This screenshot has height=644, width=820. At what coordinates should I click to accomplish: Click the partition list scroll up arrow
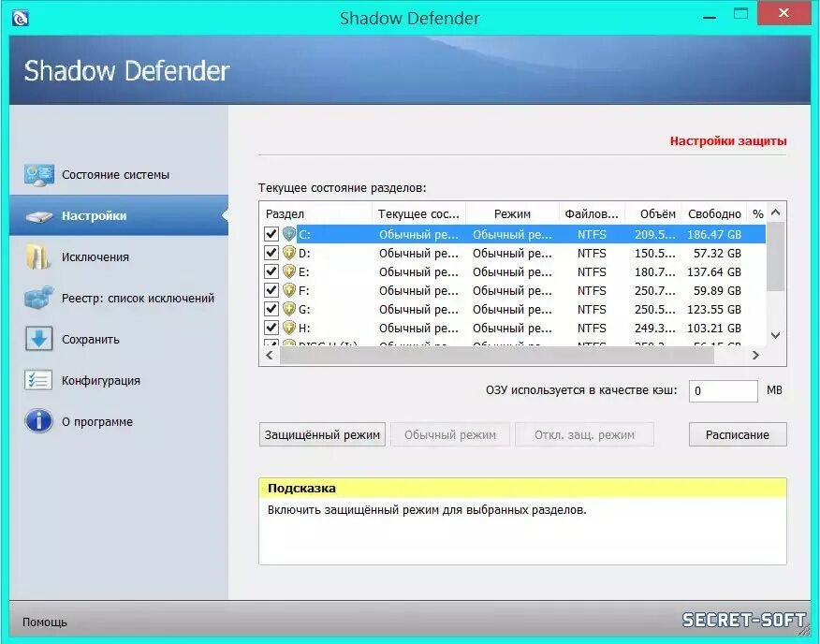[776, 212]
